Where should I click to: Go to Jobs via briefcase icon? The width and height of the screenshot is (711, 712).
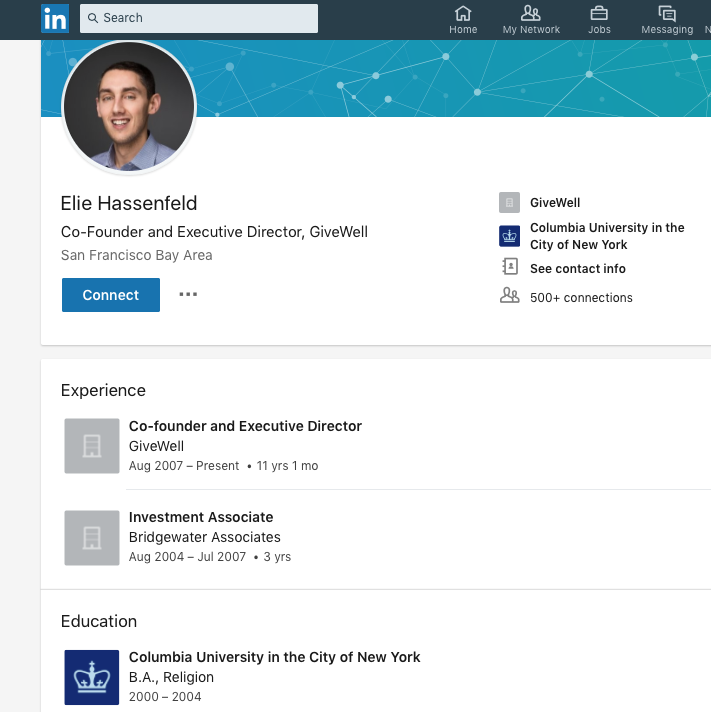599,14
